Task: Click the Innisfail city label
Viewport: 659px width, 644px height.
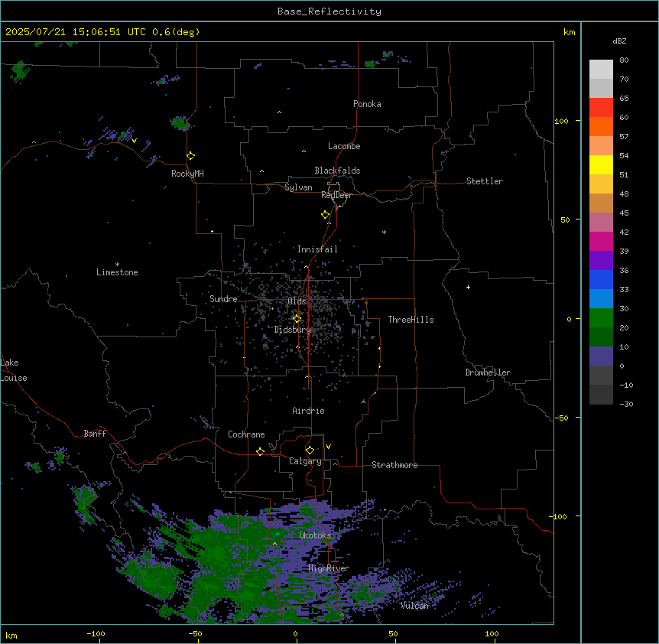Action: (x=317, y=249)
